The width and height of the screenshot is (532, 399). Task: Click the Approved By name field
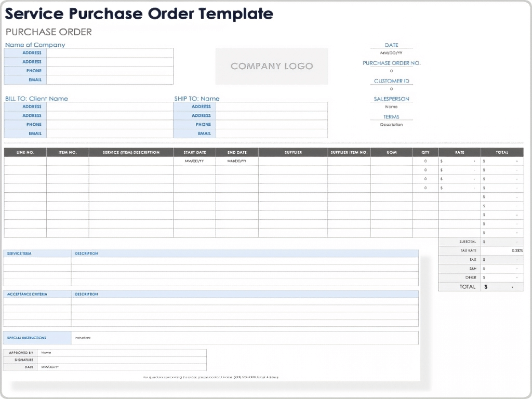pyautogui.click(x=122, y=353)
